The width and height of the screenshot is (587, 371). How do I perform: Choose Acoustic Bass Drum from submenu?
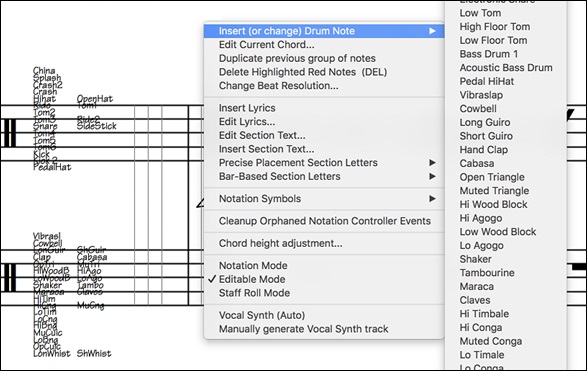[x=506, y=68]
